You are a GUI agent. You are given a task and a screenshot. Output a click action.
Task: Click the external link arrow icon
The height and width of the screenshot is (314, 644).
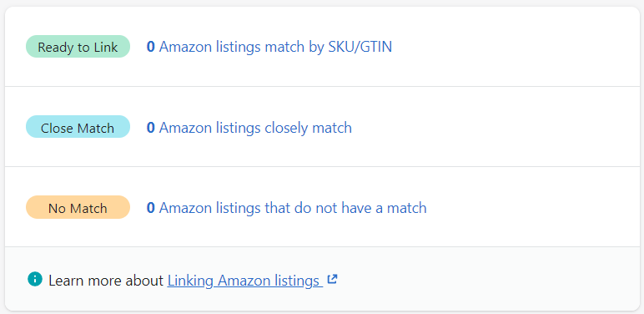pyautogui.click(x=332, y=279)
